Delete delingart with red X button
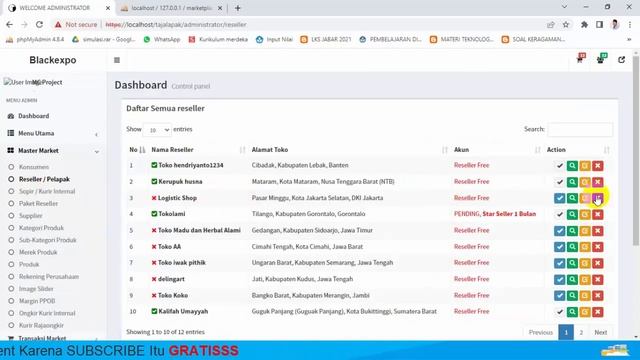 point(598,280)
